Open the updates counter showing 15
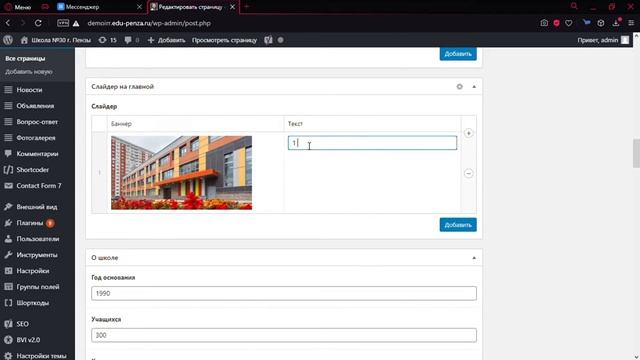 point(108,40)
